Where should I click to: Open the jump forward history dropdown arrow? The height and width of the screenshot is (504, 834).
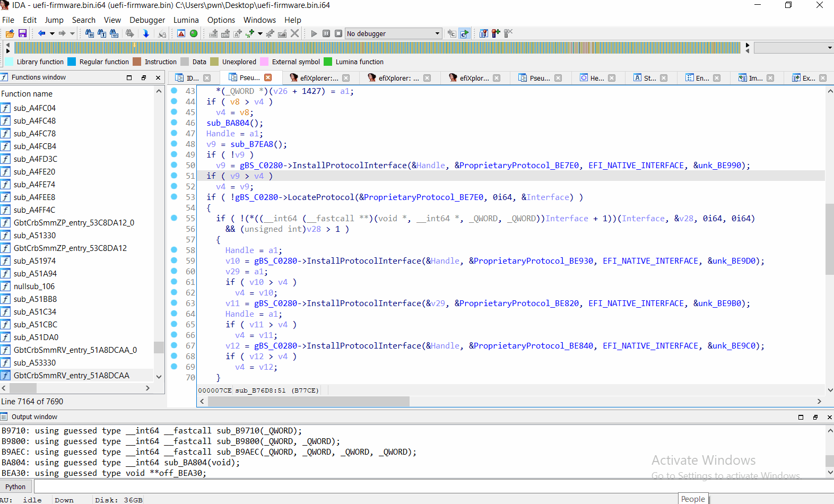coord(73,33)
